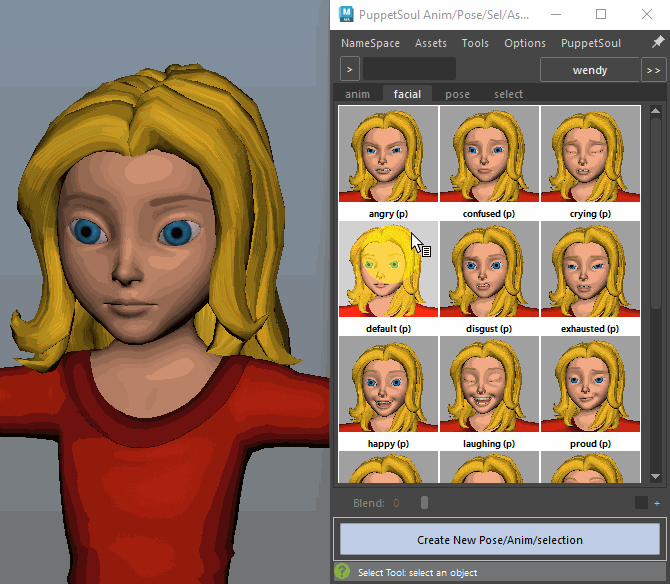Click the dark square toggle next to Blend

coord(641,503)
